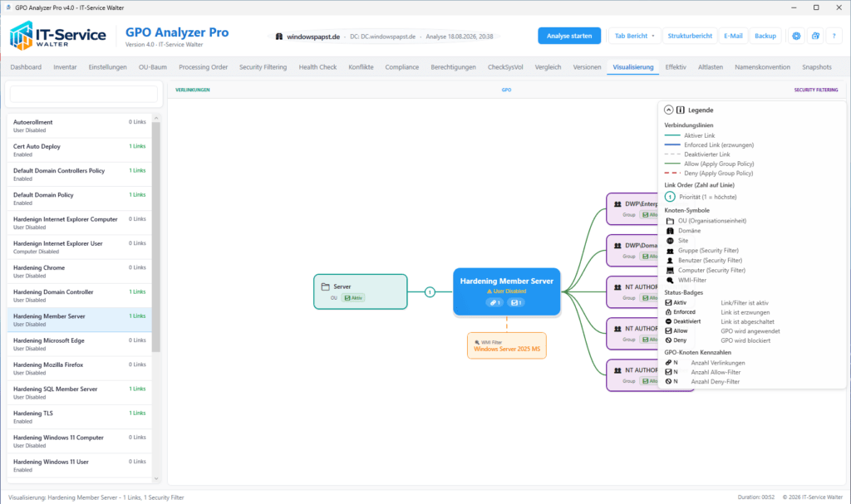Click the IT-Service Walter logo

(58, 36)
